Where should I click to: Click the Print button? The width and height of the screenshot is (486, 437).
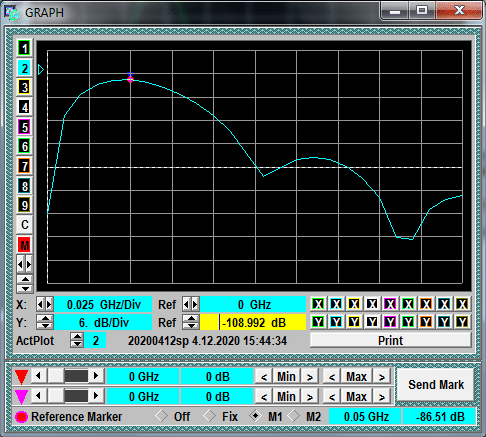(390, 340)
